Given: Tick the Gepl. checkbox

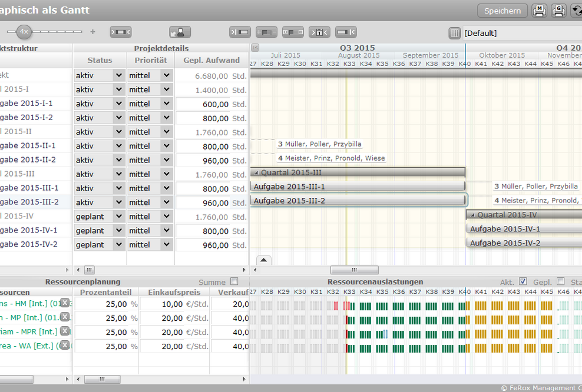Looking at the screenshot, I should click(x=560, y=282).
